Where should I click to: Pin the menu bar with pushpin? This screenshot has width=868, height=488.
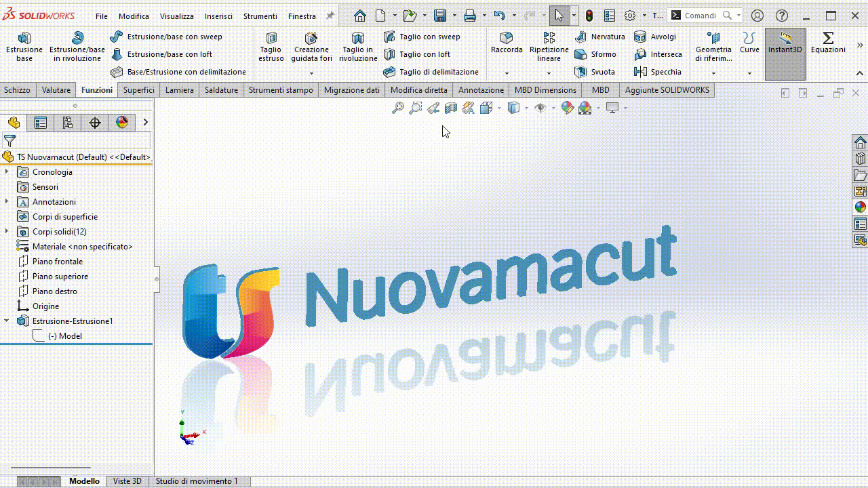[x=330, y=16]
